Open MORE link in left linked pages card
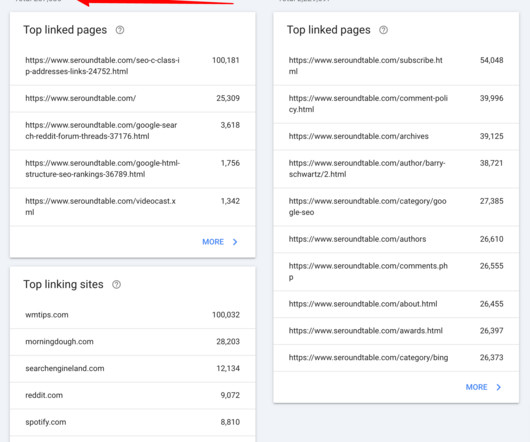This screenshot has width=530, height=442. click(x=213, y=242)
